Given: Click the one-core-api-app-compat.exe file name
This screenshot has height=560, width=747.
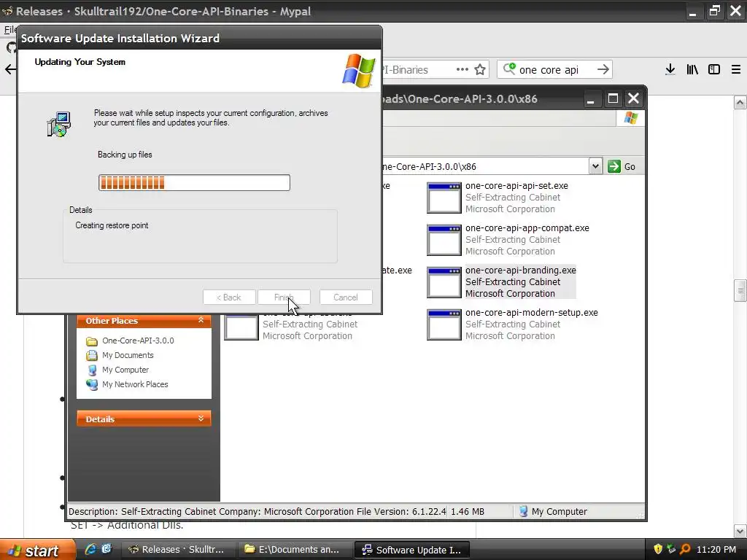Looking at the screenshot, I should [x=527, y=228].
